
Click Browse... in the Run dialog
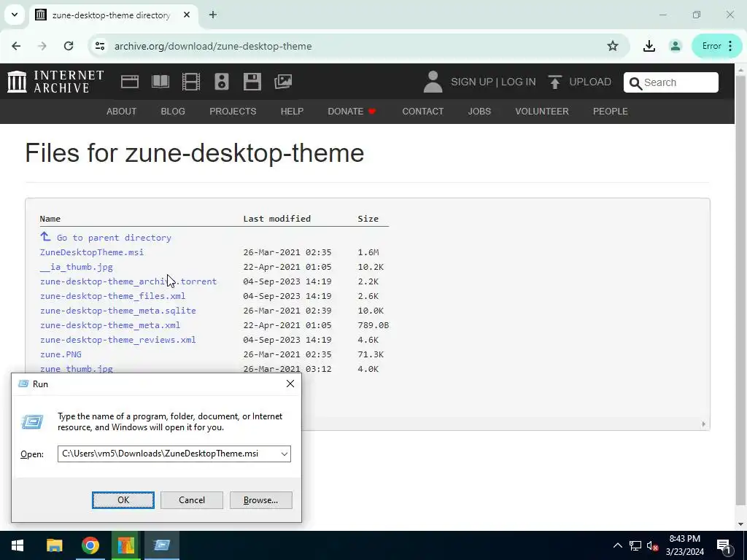[x=260, y=500]
